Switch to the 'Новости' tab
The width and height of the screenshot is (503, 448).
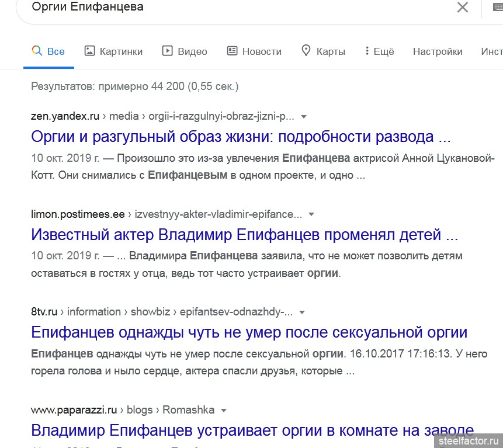coord(254,51)
